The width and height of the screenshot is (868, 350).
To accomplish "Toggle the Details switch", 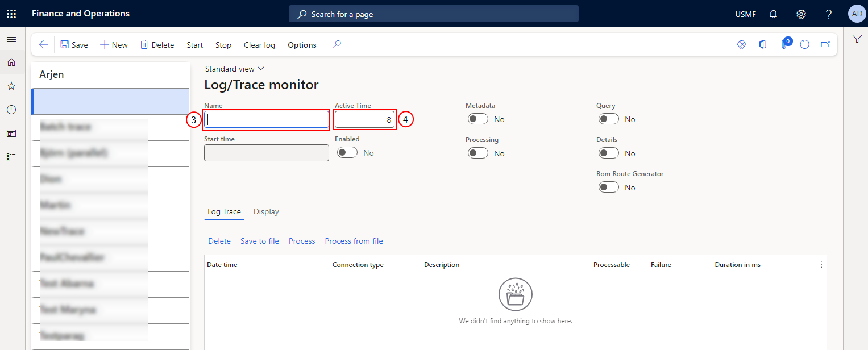I will click(609, 153).
